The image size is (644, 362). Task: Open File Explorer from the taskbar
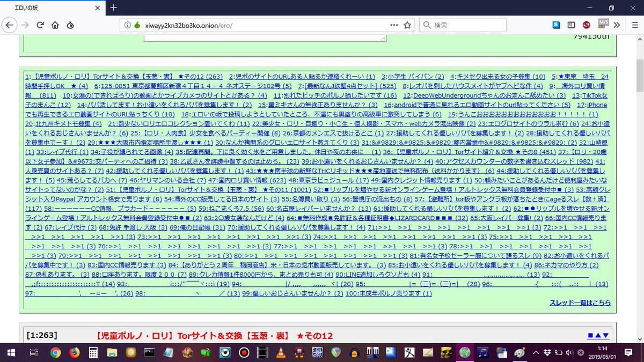[x=112, y=352]
